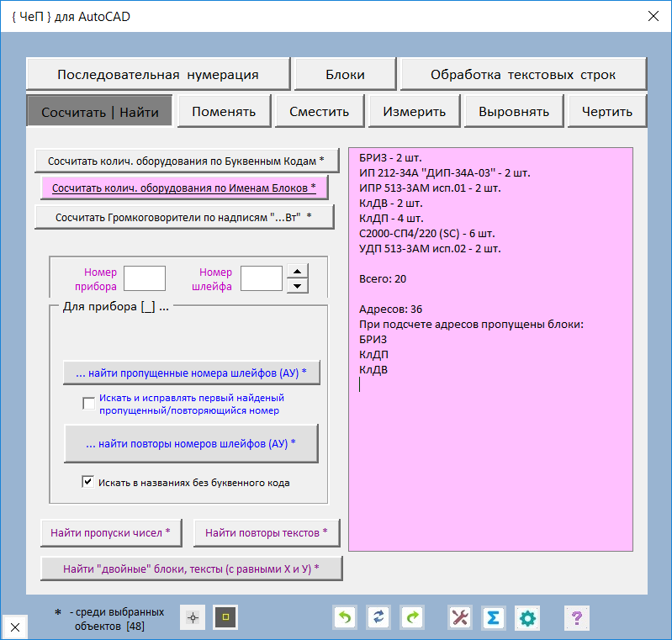Click the 'Номер прибора' input field
Image resolution: width=672 pixels, height=640 pixels.
(x=144, y=278)
